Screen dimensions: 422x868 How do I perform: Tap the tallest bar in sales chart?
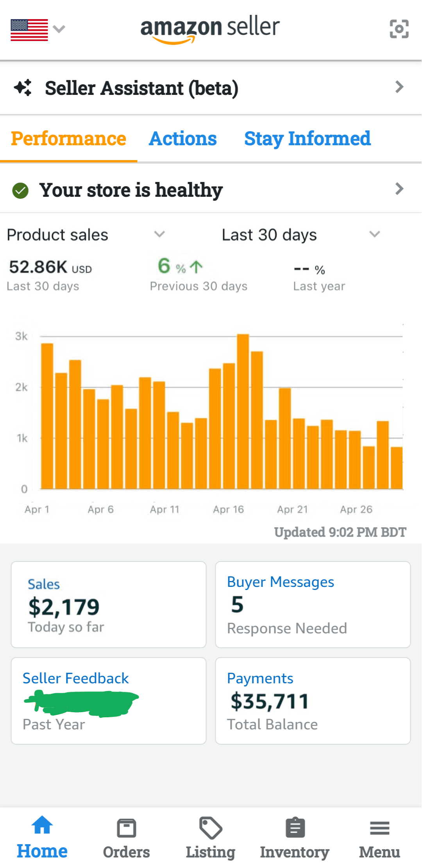tap(243, 410)
